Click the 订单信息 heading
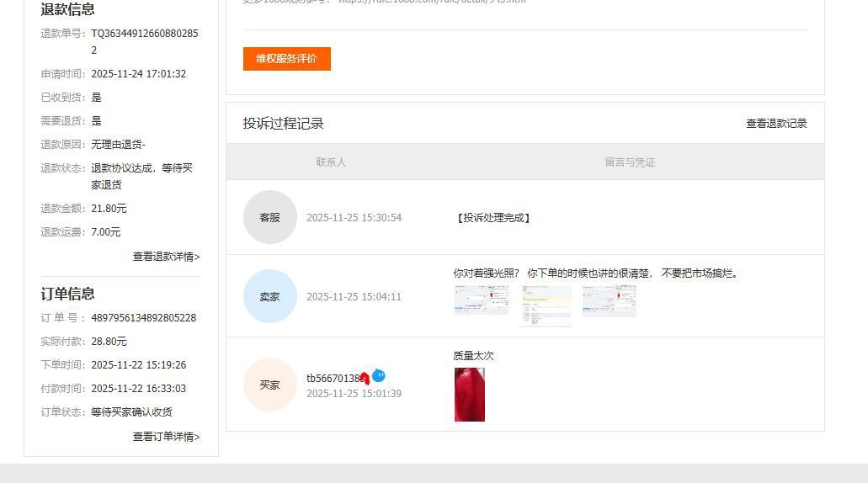Image resolution: width=868 pixels, height=483 pixels. (x=67, y=294)
